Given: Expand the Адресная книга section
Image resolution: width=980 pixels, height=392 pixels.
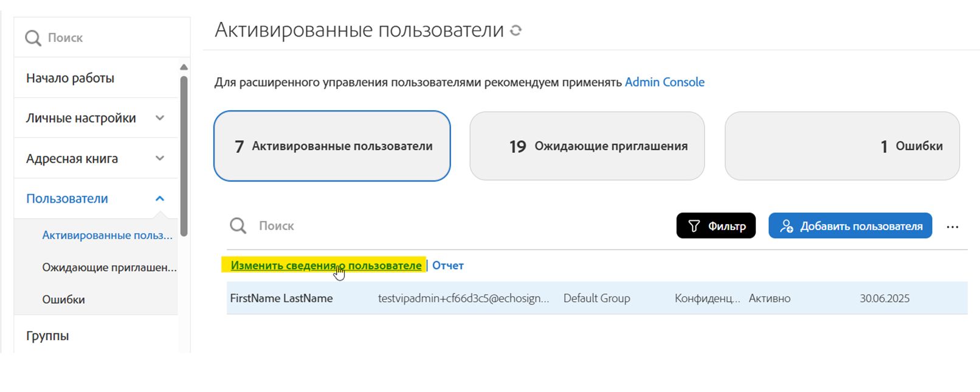Looking at the screenshot, I should [160, 158].
